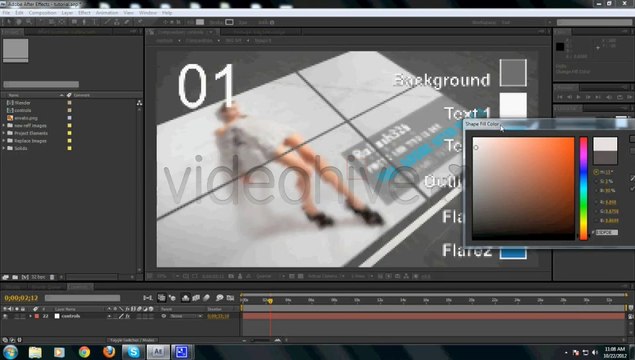
Task: Open composition mini-flowchart in timeline
Action: pos(148,298)
